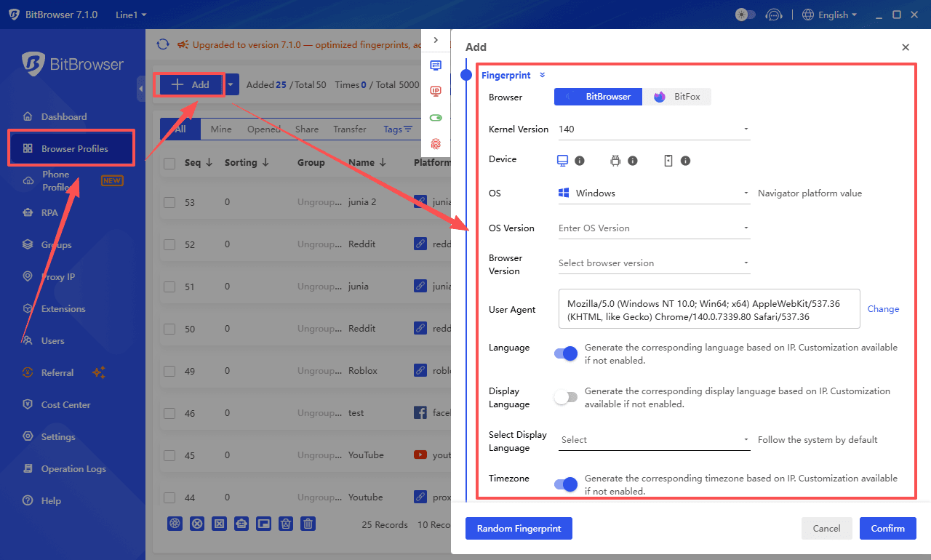Open the Fingerprint section icon in dialog sidebar
The image size is (931, 560).
436,144
